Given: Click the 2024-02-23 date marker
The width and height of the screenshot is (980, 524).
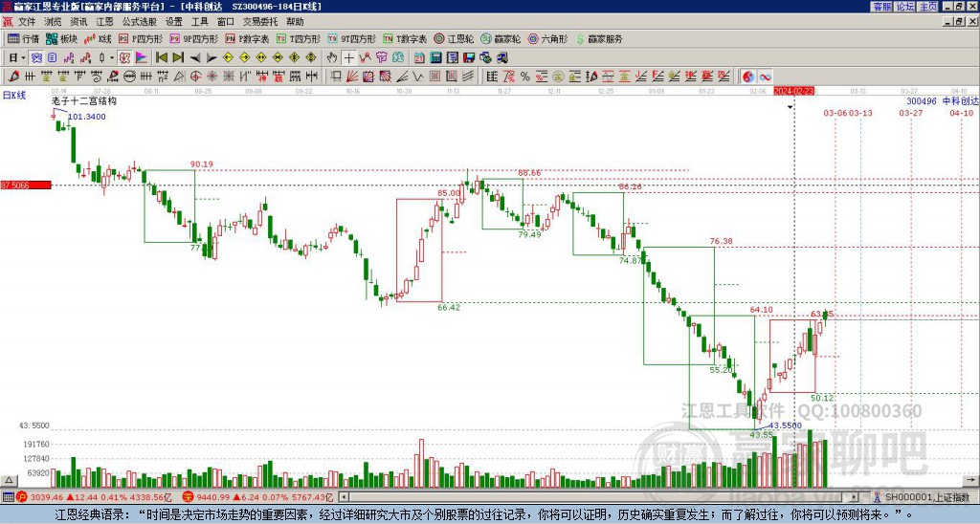Looking at the screenshot, I should [793, 91].
